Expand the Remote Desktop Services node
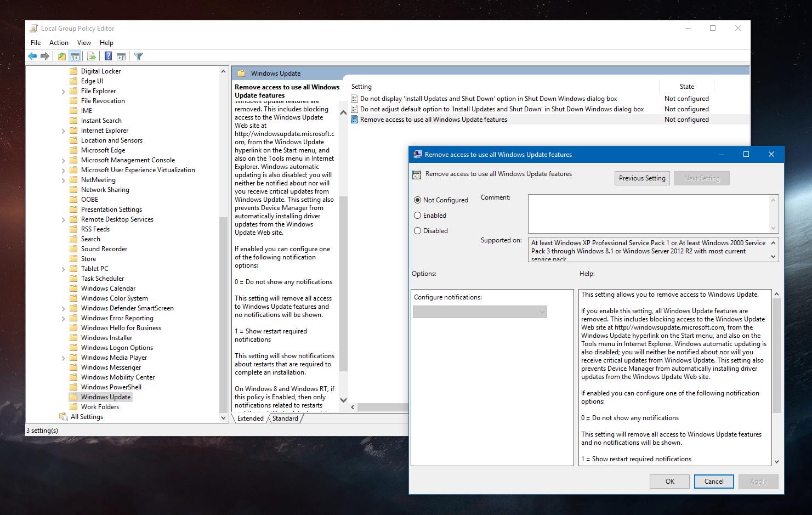Image resolution: width=812 pixels, height=515 pixels. click(63, 220)
